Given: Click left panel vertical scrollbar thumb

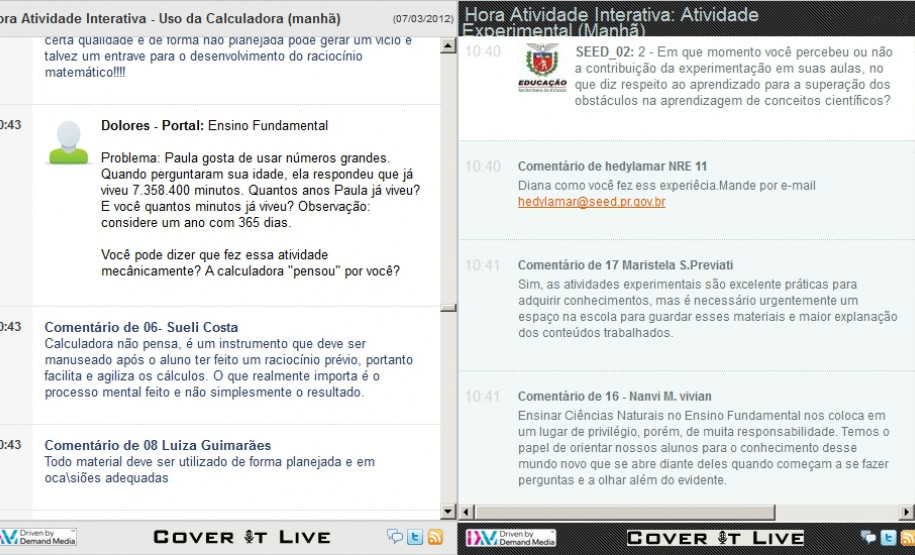Looking at the screenshot, I should pos(448,308).
